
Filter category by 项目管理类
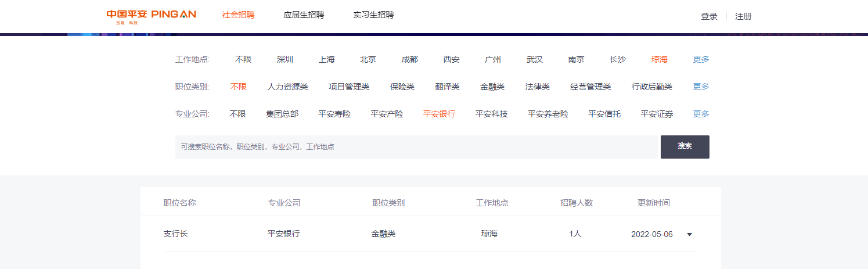coord(349,87)
